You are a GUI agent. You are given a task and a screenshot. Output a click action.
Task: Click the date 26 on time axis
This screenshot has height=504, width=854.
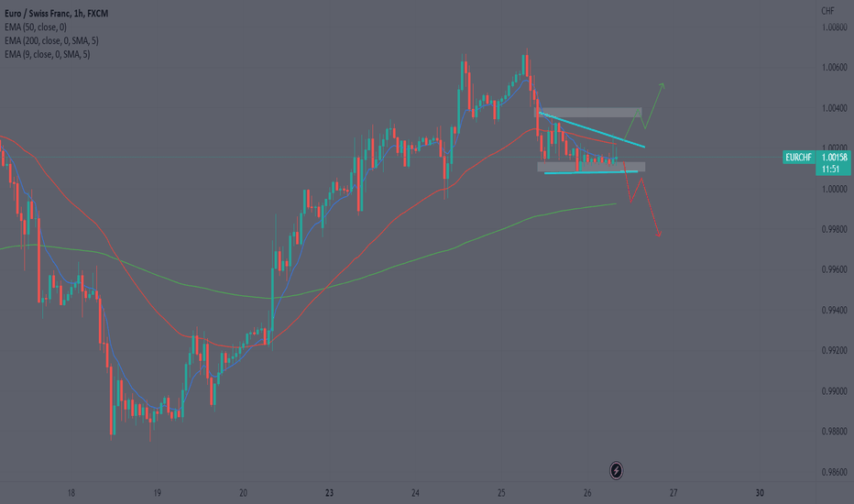pos(587,493)
